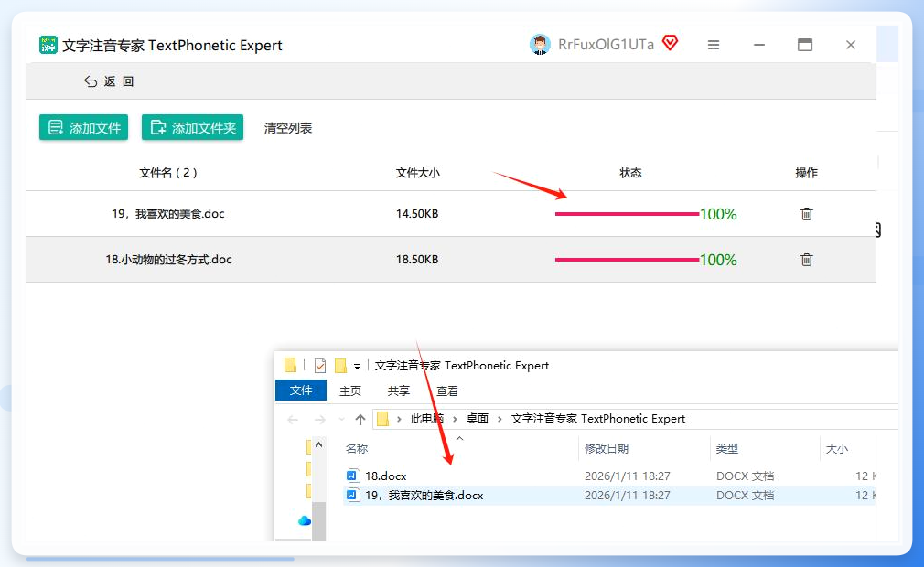Click the username RrFuxOlG1UTa
Screen dimensions: 924x567
[606, 45]
